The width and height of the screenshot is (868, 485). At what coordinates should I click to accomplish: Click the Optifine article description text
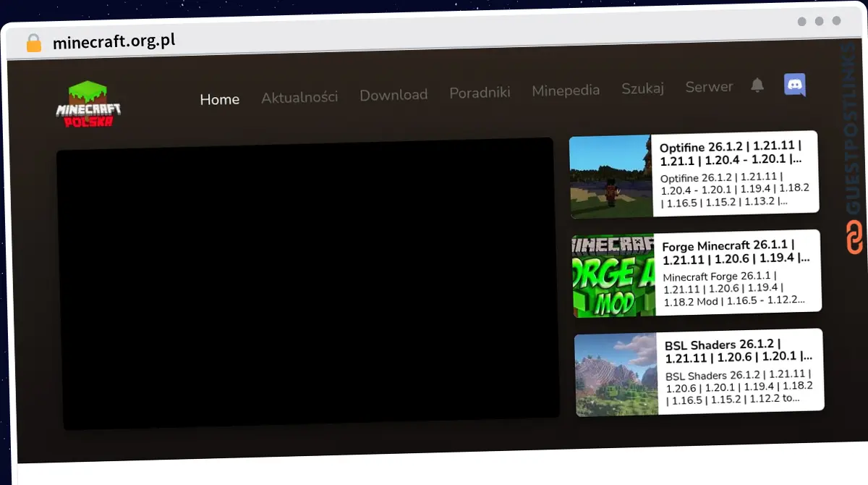[x=734, y=189]
